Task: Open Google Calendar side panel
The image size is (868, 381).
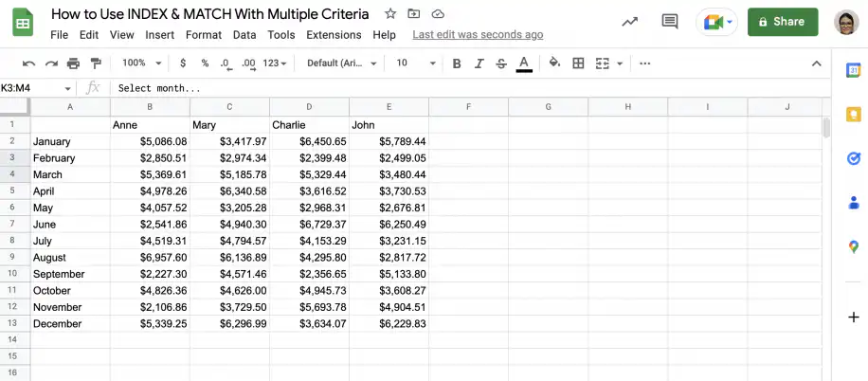Action: tap(853, 70)
